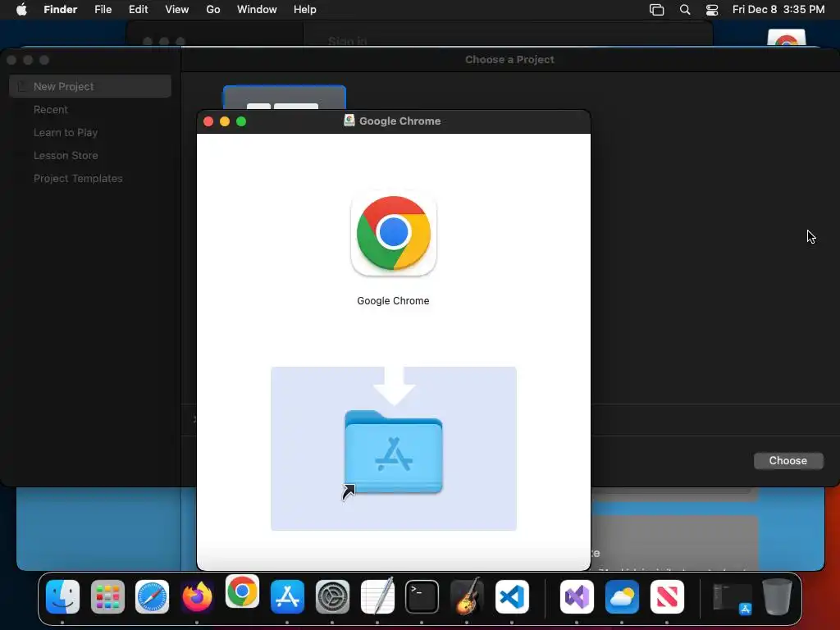Close the Google Chrome installer window
The height and width of the screenshot is (630, 840).
click(x=208, y=121)
